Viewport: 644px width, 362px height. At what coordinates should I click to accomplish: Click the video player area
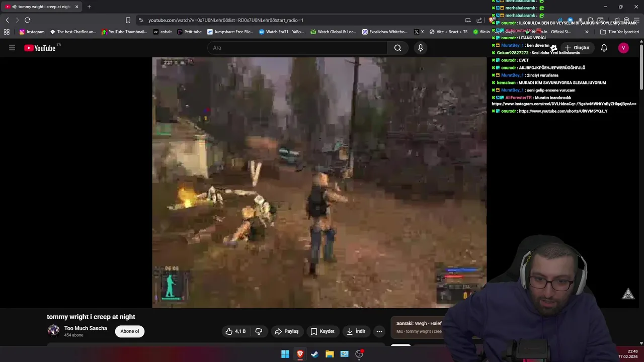coord(319,183)
